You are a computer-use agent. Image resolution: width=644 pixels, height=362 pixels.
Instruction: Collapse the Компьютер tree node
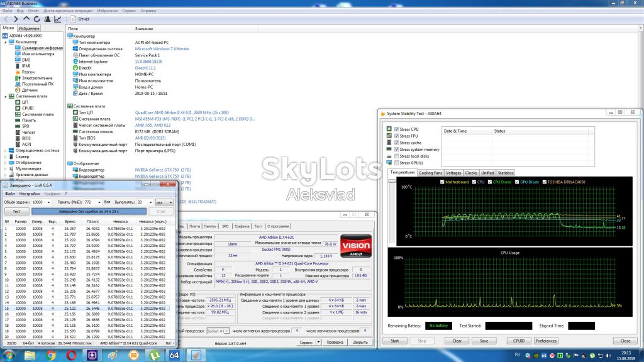point(6,42)
